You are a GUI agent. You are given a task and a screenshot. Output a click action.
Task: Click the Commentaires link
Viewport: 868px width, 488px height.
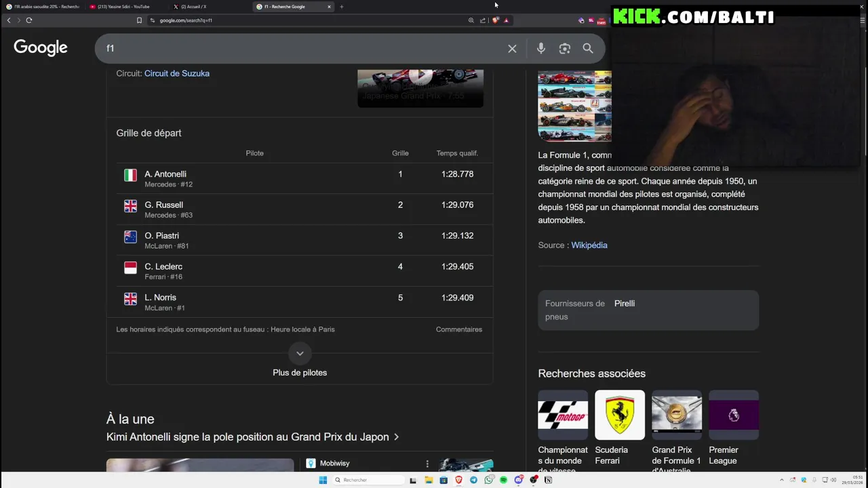pyautogui.click(x=459, y=329)
